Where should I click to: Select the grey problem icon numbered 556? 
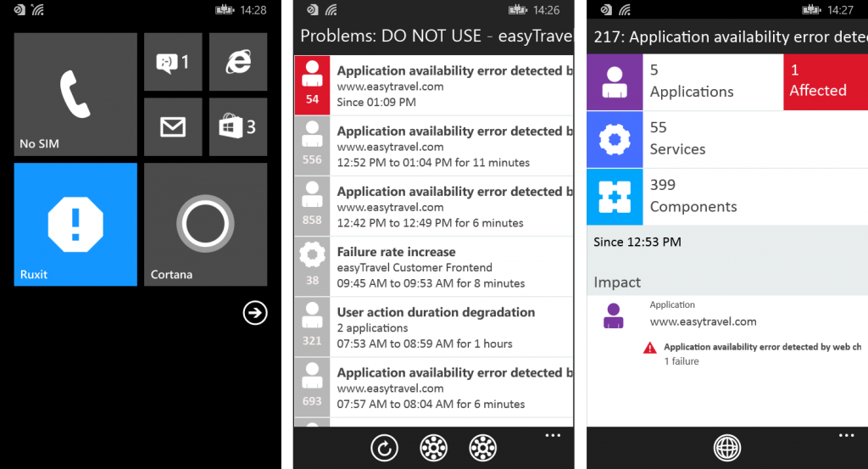[312, 145]
